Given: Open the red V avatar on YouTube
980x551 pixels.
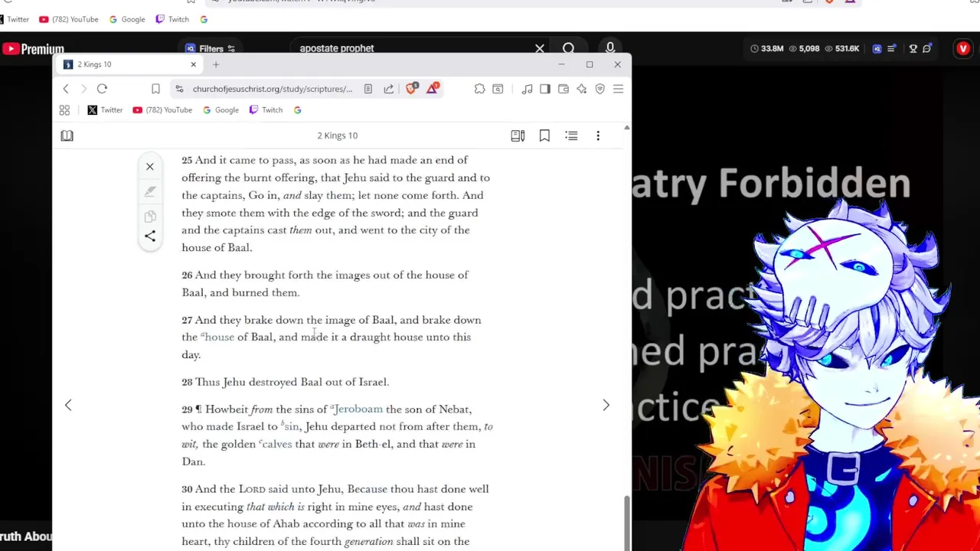Looking at the screenshot, I should click(x=963, y=49).
